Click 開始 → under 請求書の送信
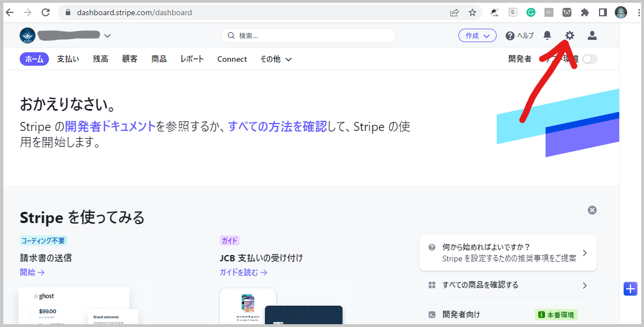 [32, 272]
